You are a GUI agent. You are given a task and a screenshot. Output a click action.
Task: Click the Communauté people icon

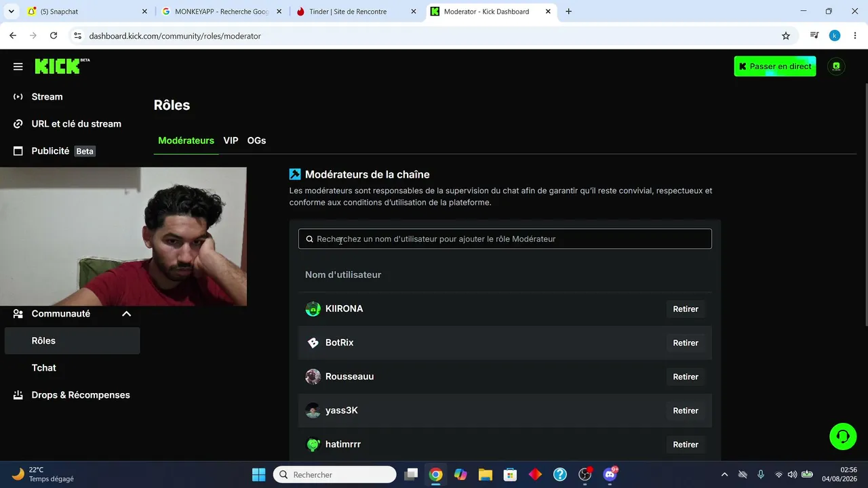click(18, 314)
